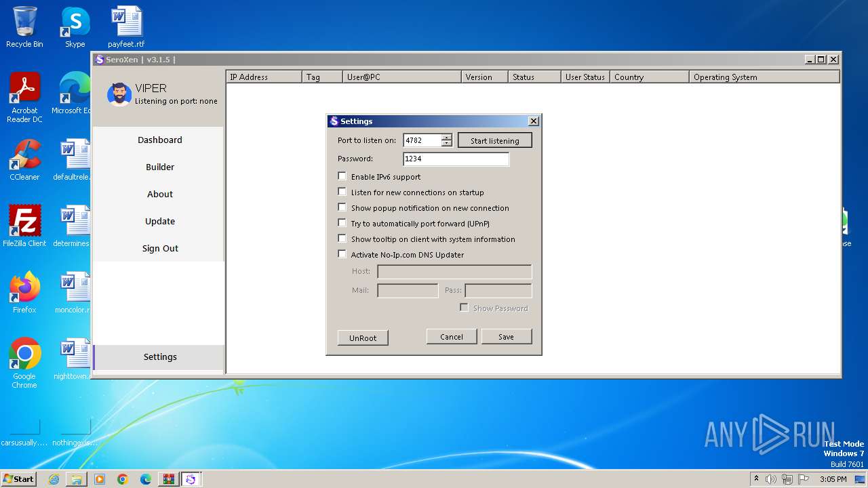Open Internet Explorer from the taskbar
The width and height of the screenshot is (868, 488).
(54, 479)
